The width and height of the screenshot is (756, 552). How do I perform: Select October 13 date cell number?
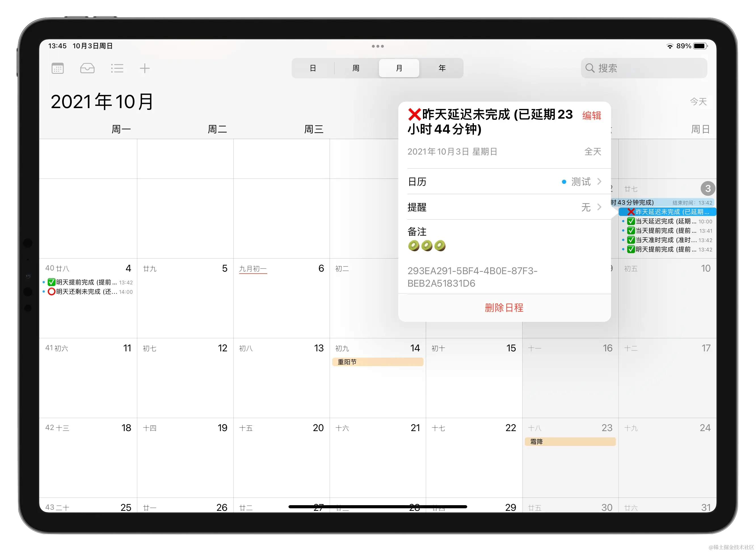(x=319, y=348)
